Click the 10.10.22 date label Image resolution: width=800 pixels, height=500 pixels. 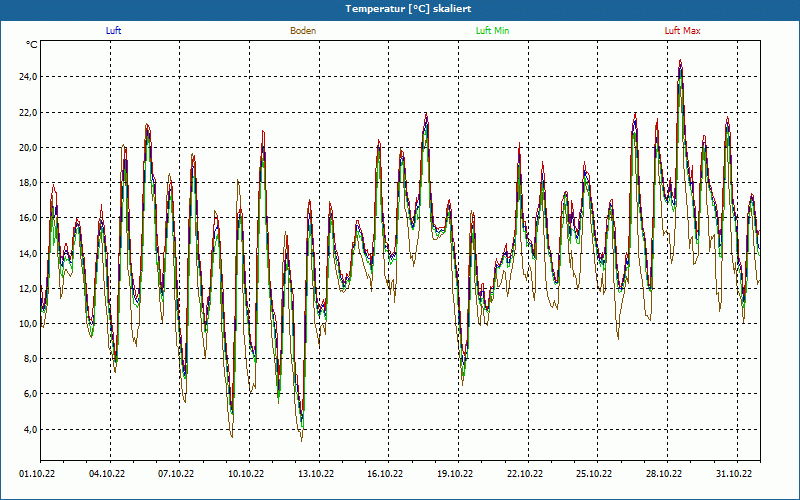click(246, 474)
